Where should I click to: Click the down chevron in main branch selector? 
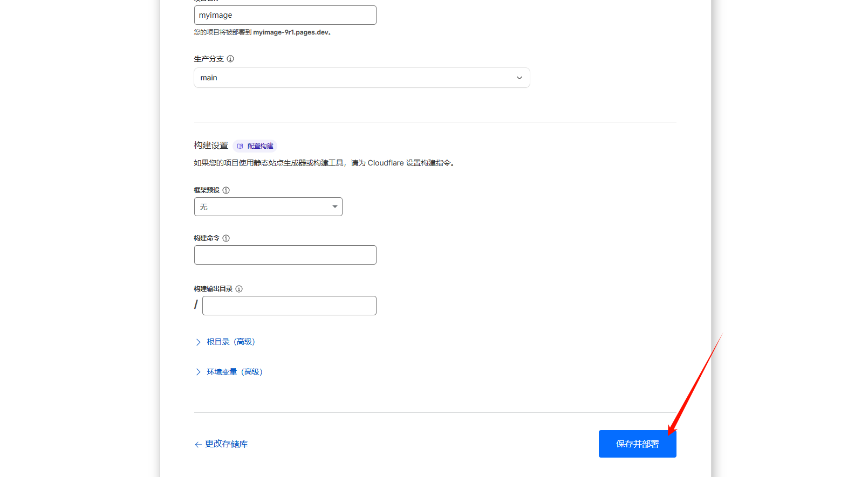pos(519,78)
